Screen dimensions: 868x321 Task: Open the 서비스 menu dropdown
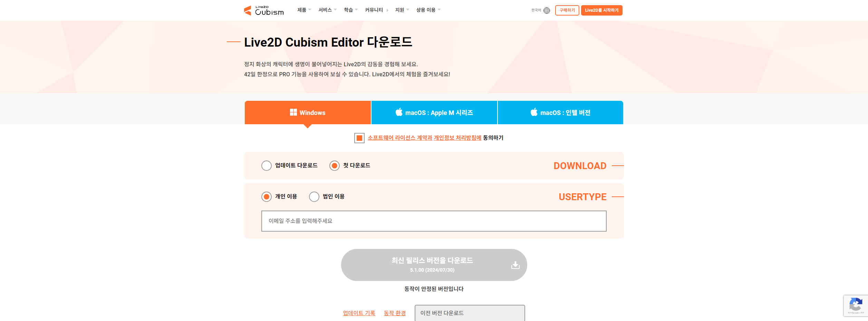[x=327, y=10]
